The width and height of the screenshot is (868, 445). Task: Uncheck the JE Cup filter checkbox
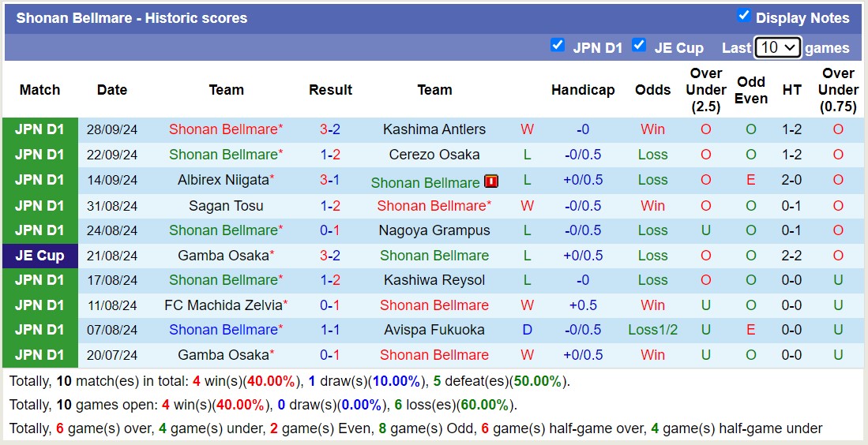click(x=639, y=45)
